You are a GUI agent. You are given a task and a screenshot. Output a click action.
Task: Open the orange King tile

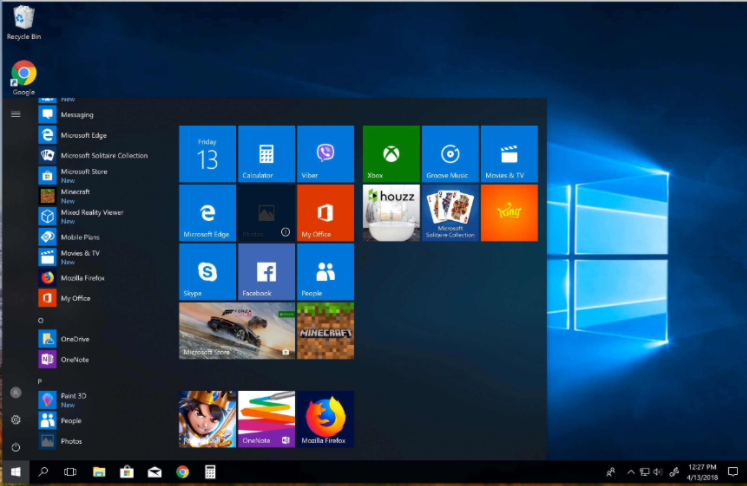point(509,213)
